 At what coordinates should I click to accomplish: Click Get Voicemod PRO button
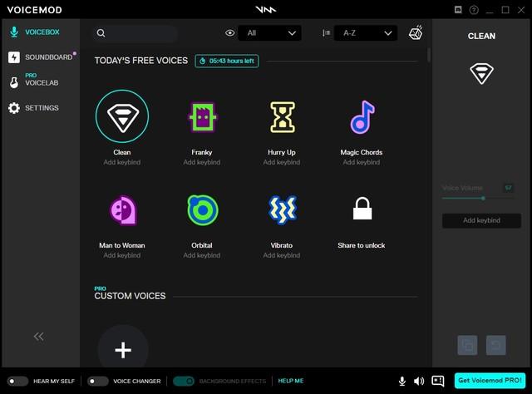point(490,381)
